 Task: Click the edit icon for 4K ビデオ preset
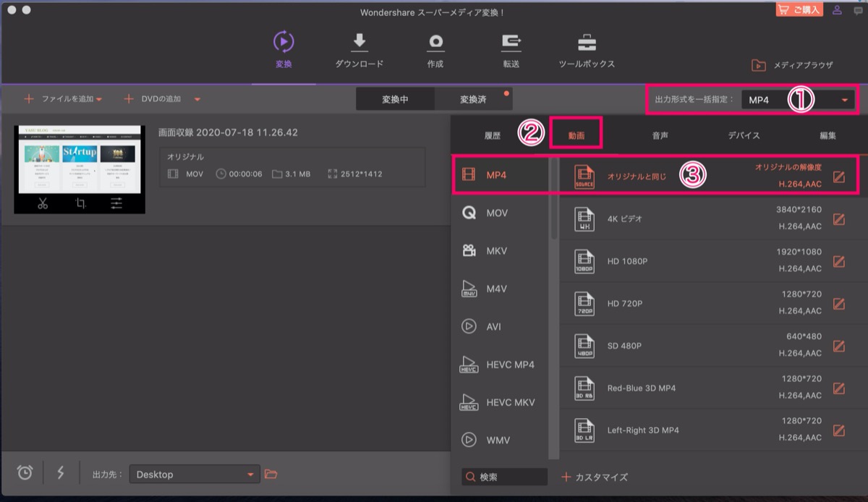click(839, 219)
